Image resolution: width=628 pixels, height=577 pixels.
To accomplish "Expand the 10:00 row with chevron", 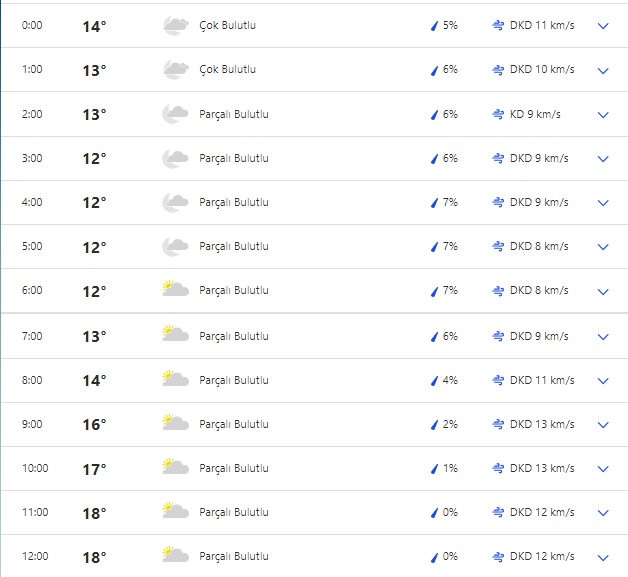I will point(602,469).
